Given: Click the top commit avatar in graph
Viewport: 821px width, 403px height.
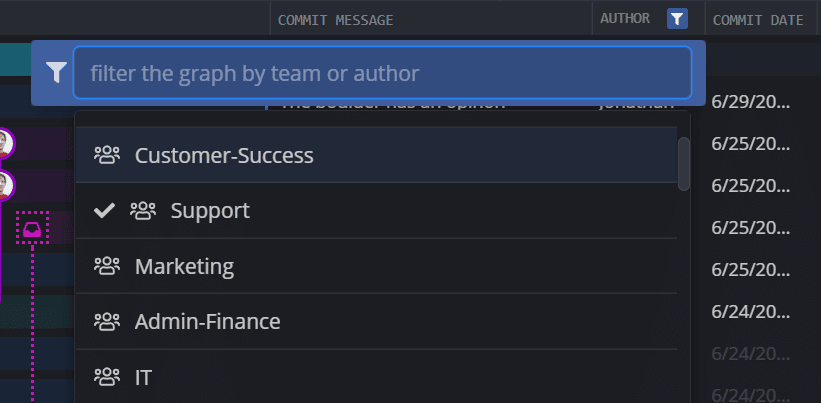Looking at the screenshot, I should [x=4, y=142].
